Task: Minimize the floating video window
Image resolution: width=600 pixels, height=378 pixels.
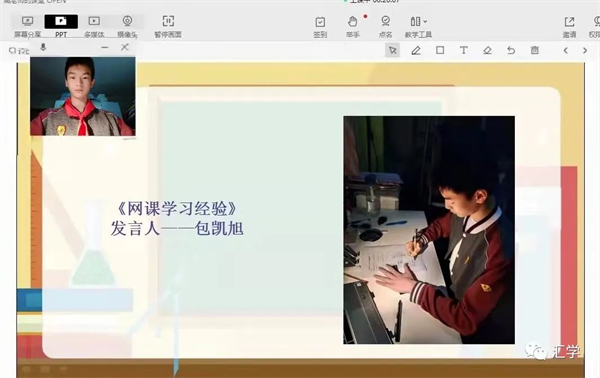Action: 105,47
